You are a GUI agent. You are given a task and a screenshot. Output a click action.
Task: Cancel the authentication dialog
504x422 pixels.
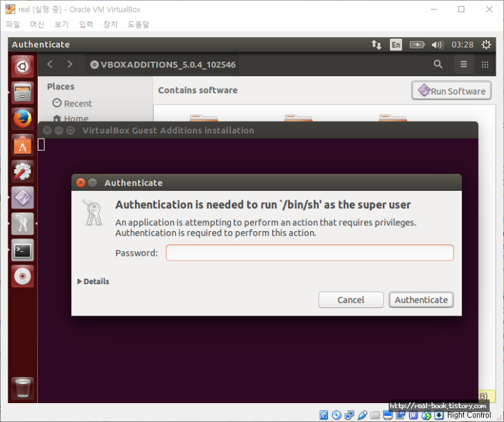(x=351, y=300)
